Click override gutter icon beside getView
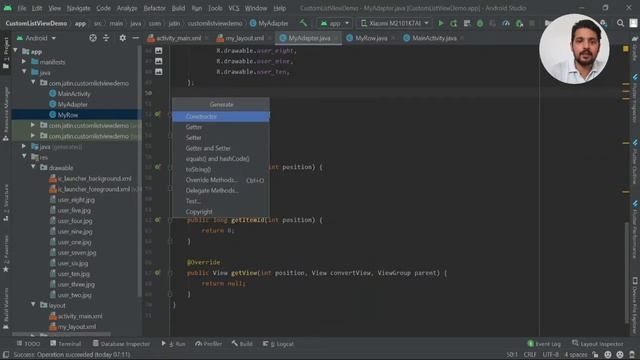 (x=158, y=273)
